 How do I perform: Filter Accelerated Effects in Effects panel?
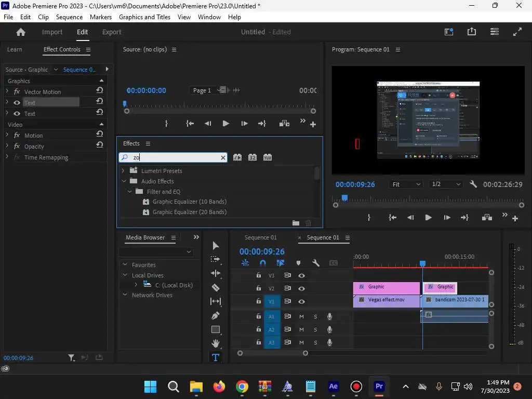click(237, 157)
